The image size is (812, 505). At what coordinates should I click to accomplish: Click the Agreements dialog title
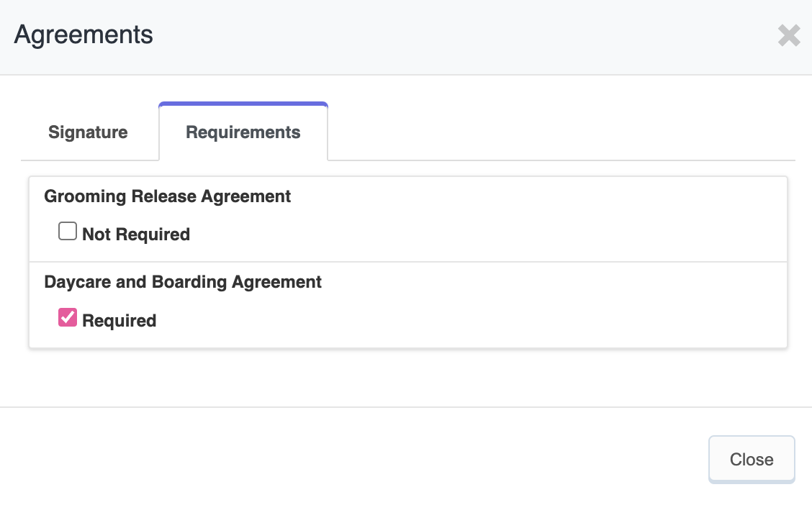(84, 35)
